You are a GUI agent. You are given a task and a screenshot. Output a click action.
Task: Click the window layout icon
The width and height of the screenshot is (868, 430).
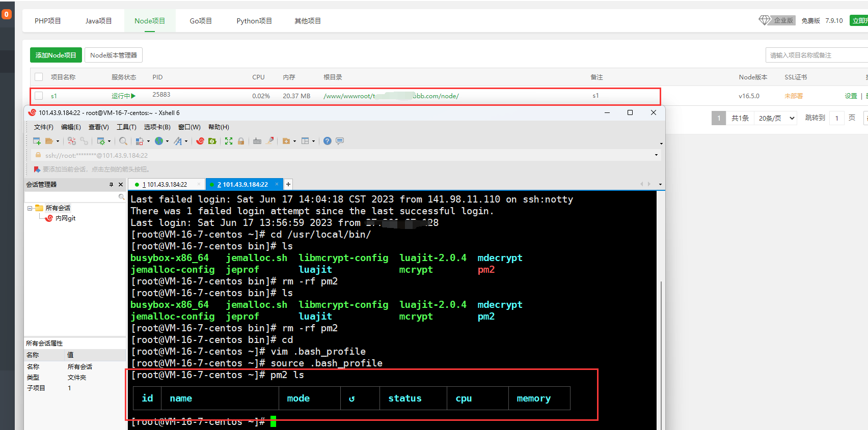pyautogui.click(x=305, y=141)
